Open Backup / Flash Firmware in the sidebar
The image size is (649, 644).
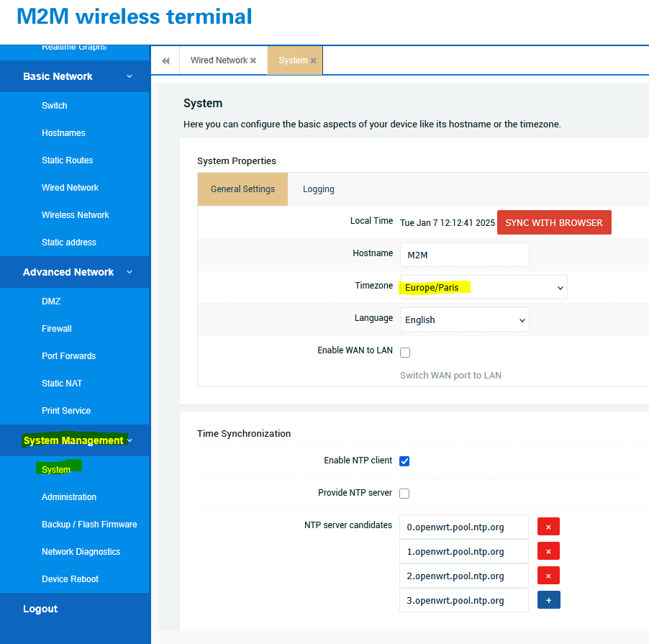coord(89,525)
